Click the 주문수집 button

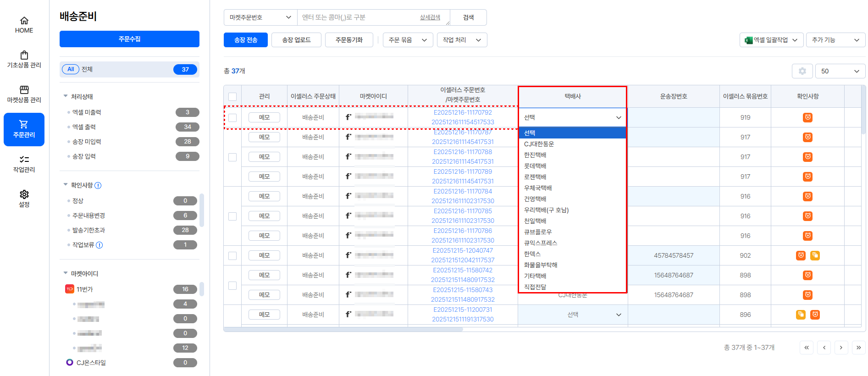click(x=129, y=39)
